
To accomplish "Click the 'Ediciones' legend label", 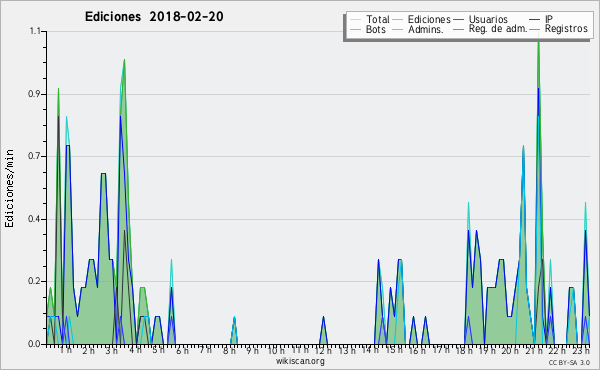I will (429, 19).
